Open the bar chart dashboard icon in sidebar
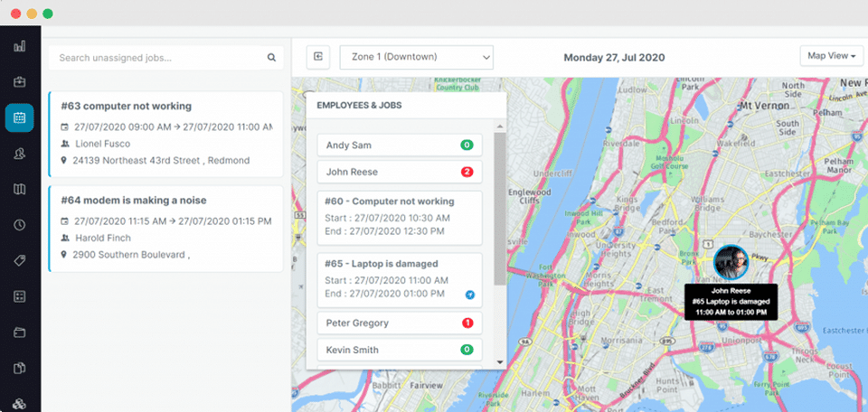The height and width of the screenshot is (412, 868). point(19,46)
